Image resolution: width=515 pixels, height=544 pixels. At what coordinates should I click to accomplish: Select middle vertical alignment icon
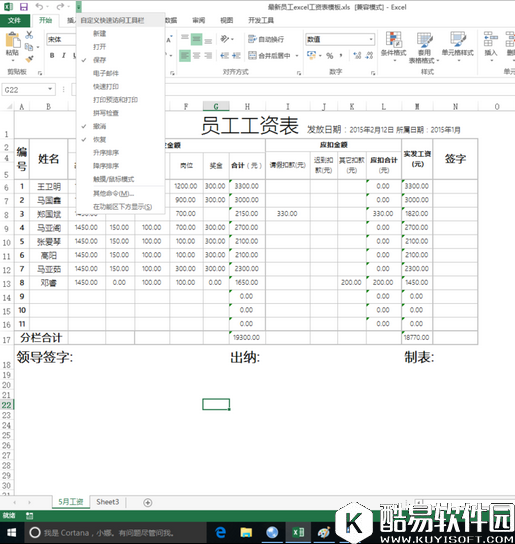click(196, 39)
